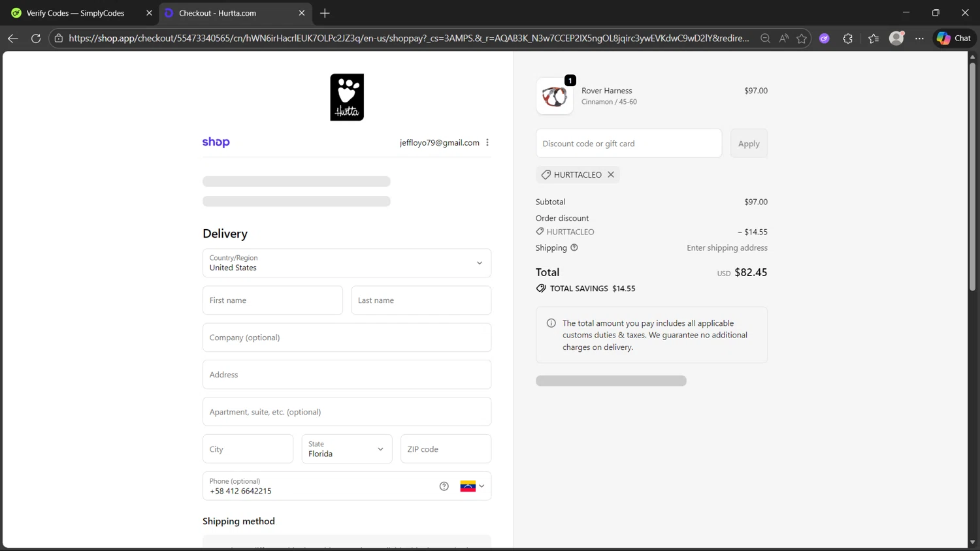Click the – $14.55 discount amount
This screenshot has height=551, width=980.
click(x=753, y=232)
